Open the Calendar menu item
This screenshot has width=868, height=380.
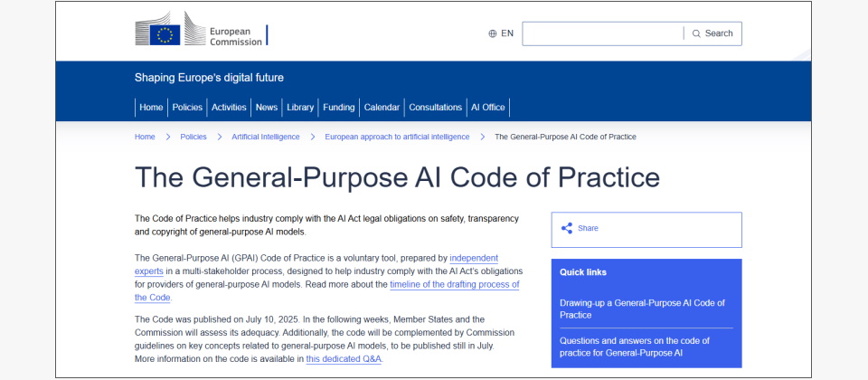click(x=382, y=108)
